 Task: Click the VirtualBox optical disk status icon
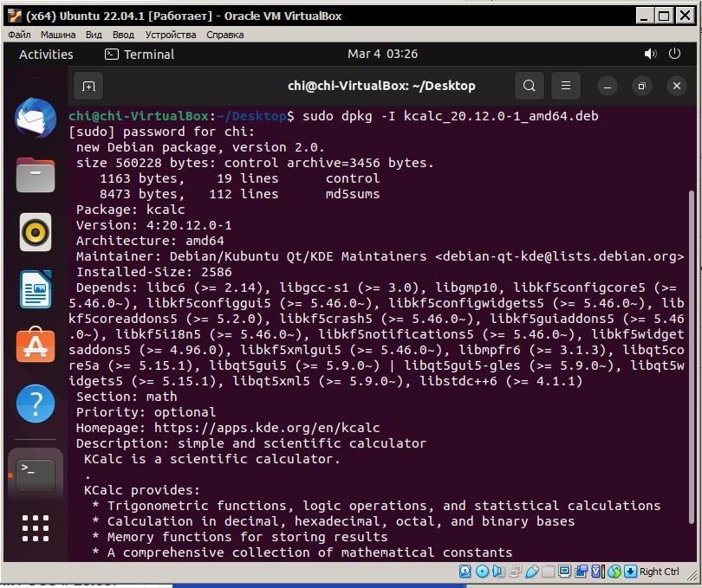click(x=482, y=571)
